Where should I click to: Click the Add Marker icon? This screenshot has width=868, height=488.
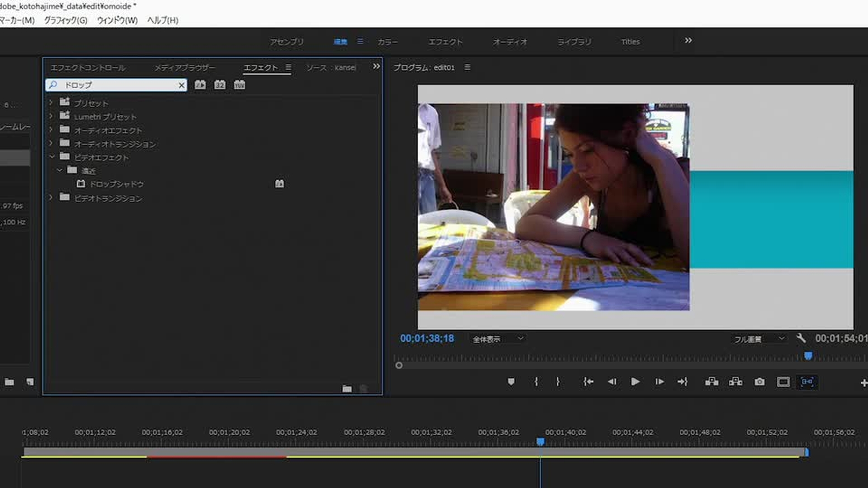click(x=511, y=382)
